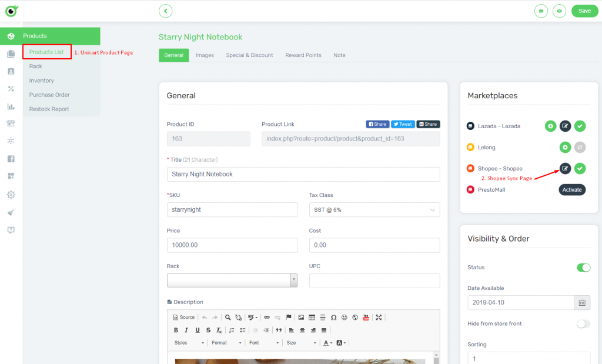Click the back arrow circle button
The width and height of the screenshot is (602, 364).
point(166,11)
